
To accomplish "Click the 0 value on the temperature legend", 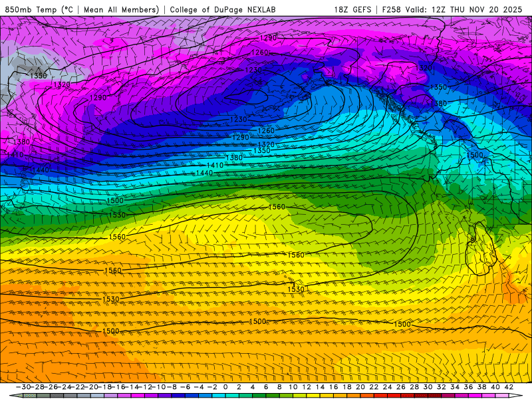I will [225, 387].
